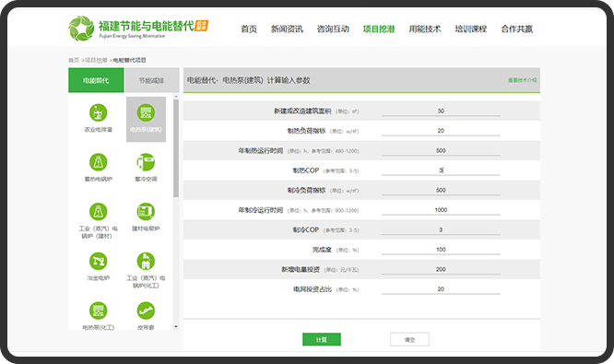The height and width of the screenshot is (364, 614).
Task: Choose the 蓄热电锅炉 icon
Action: pos(99,162)
